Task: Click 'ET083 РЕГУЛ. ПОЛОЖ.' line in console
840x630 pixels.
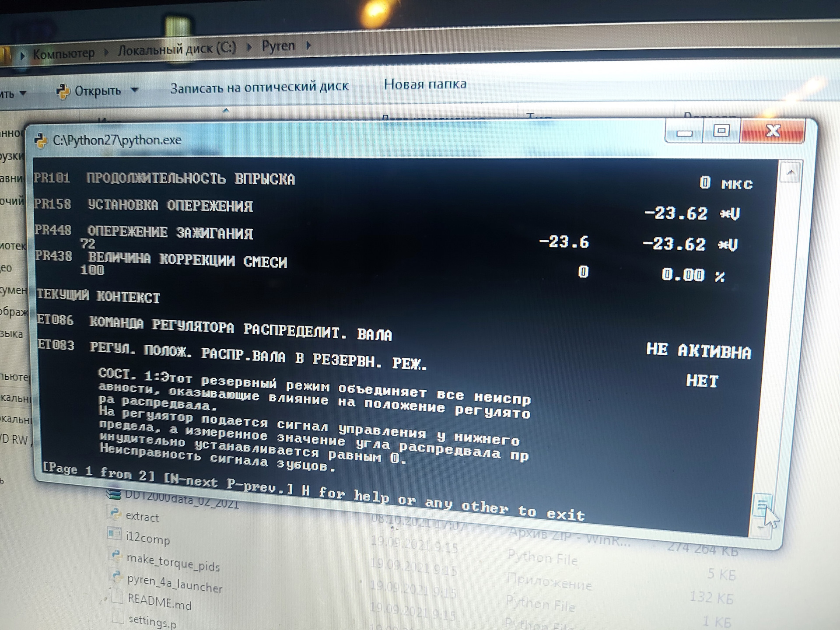Action: pos(232,354)
